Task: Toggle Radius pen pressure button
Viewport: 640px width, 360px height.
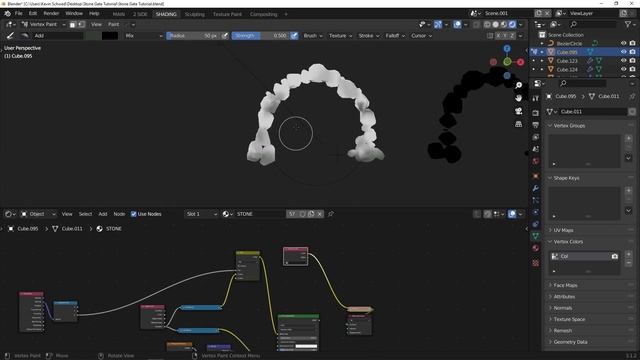Action: [x=224, y=36]
